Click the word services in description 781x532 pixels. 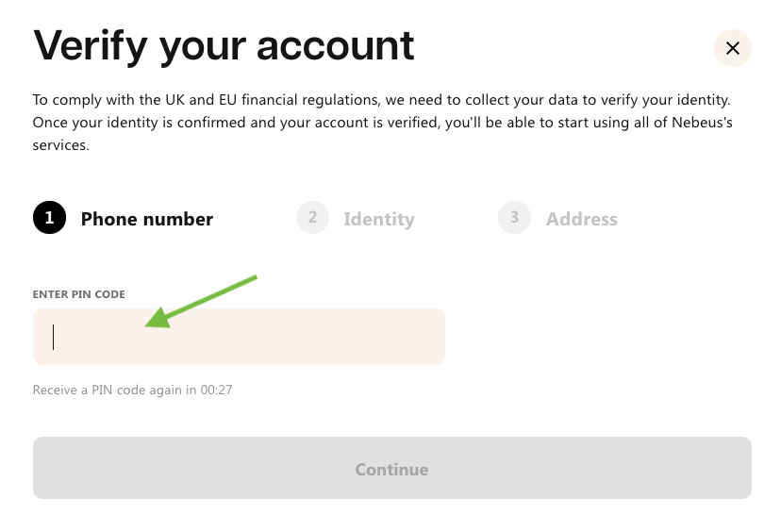(59, 145)
